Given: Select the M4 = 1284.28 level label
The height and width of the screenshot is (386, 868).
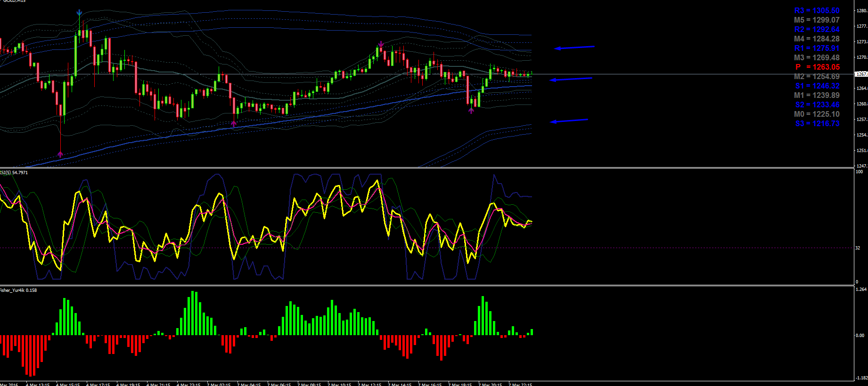Looking at the screenshot, I should [817, 39].
